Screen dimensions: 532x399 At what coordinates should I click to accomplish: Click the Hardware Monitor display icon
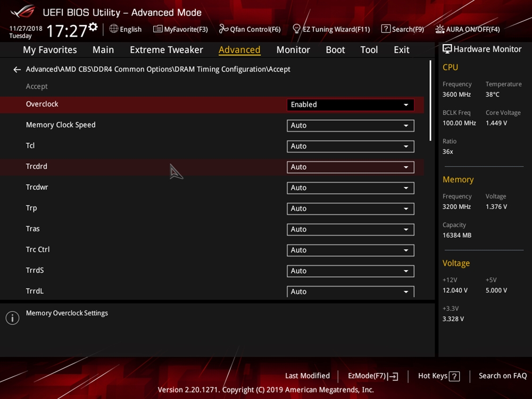tap(447, 49)
